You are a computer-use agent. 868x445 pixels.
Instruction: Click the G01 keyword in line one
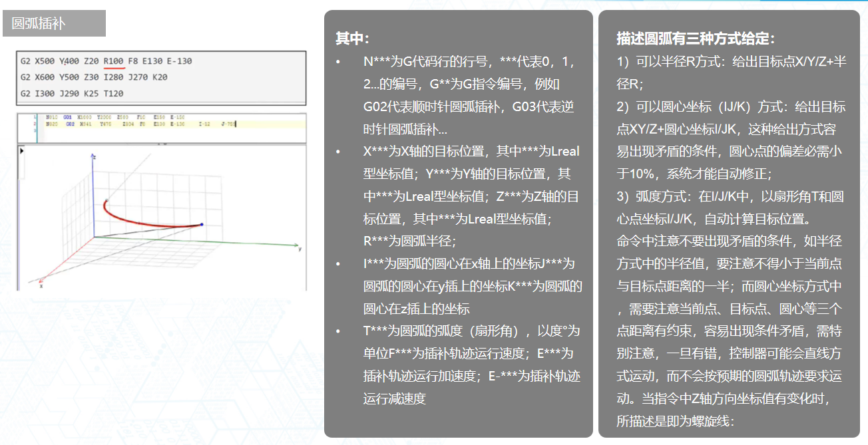click(66, 117)
